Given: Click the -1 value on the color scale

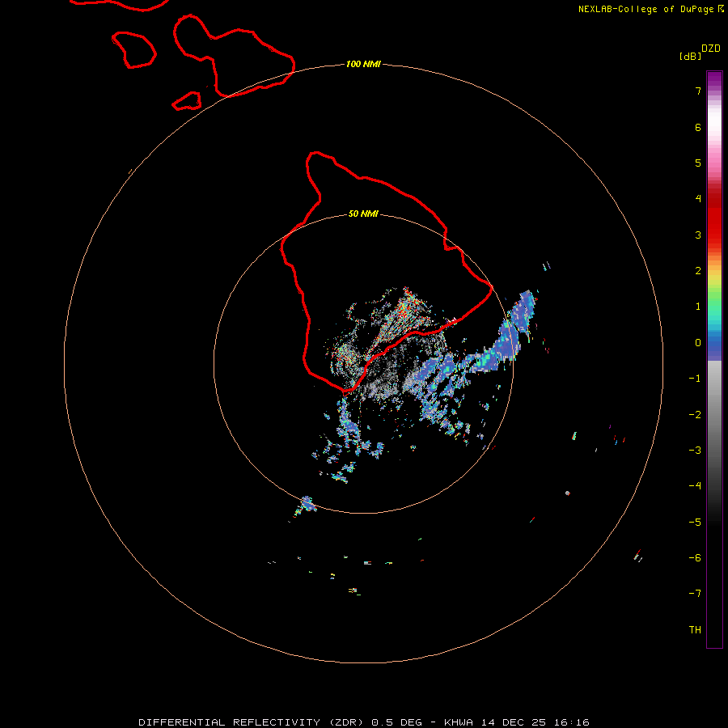Looking at the screenshot, I should pos(695,379).
